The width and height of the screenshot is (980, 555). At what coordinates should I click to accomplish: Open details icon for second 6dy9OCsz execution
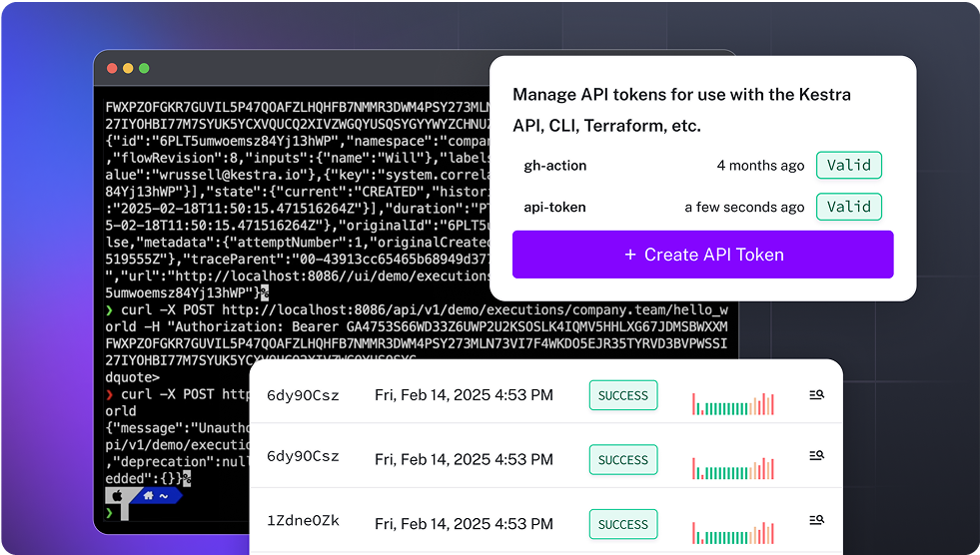pyautogui.click(x=816, y=456)
